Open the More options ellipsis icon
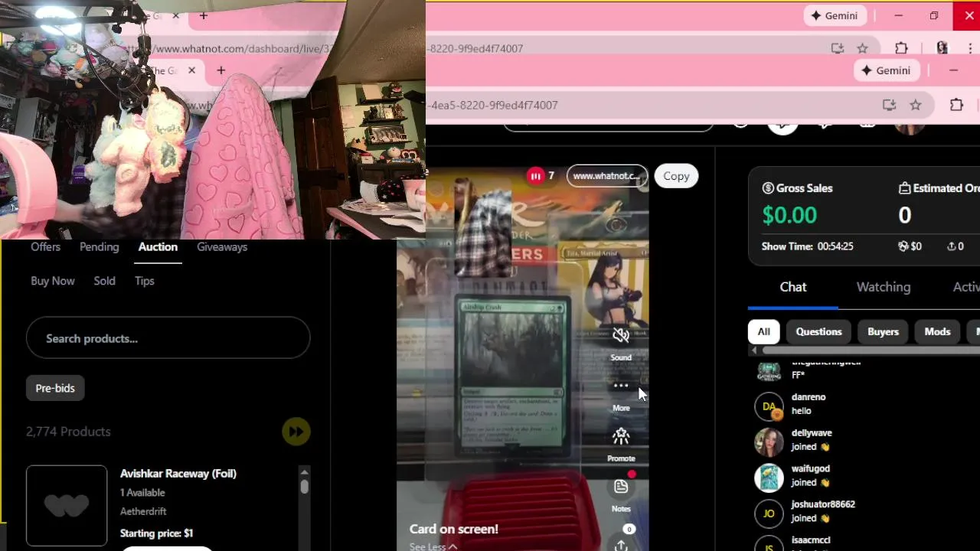This screenshot has height=551, width=980. [x=621, y=386]
